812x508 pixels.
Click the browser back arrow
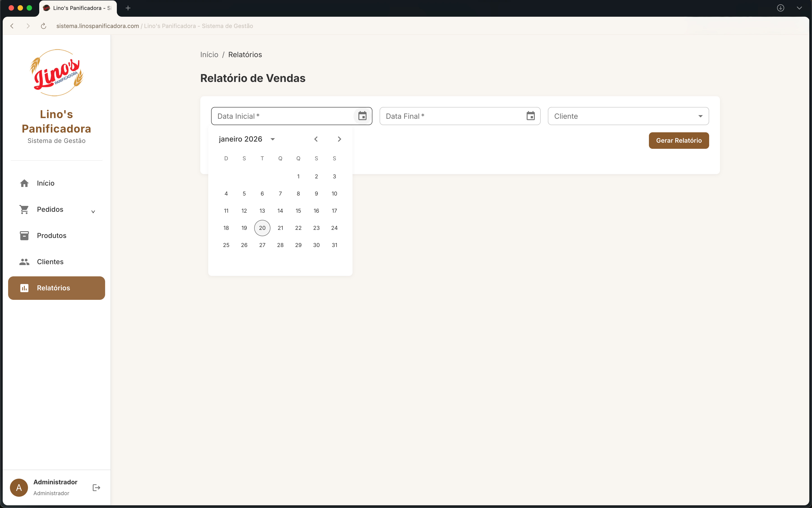pyautogui.click(x=12, y=26)
